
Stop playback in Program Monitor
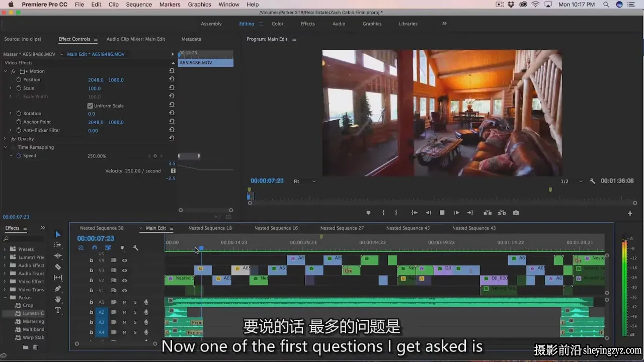pos(442,213)
